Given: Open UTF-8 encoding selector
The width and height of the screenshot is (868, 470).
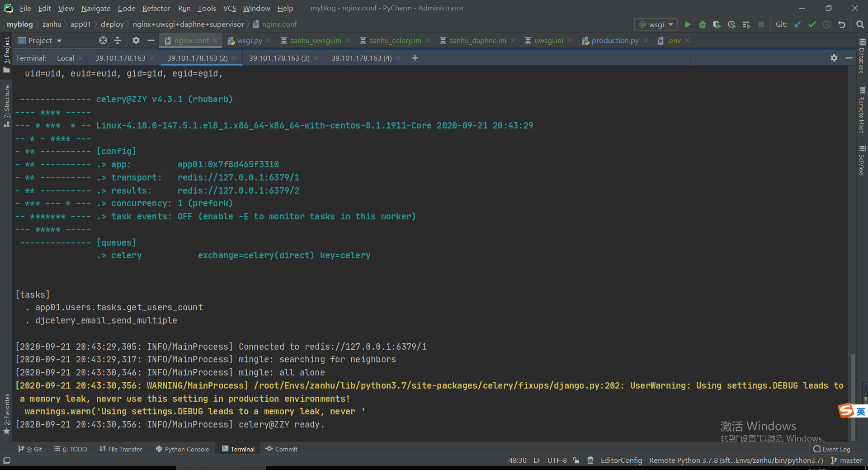Looking at the screenshot, I should pos(557,460).
